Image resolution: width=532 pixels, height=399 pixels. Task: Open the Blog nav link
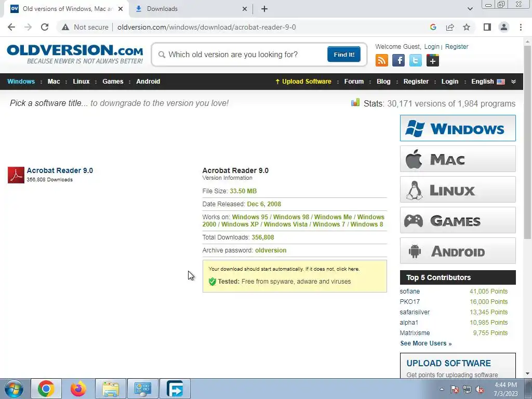[383, 82]
